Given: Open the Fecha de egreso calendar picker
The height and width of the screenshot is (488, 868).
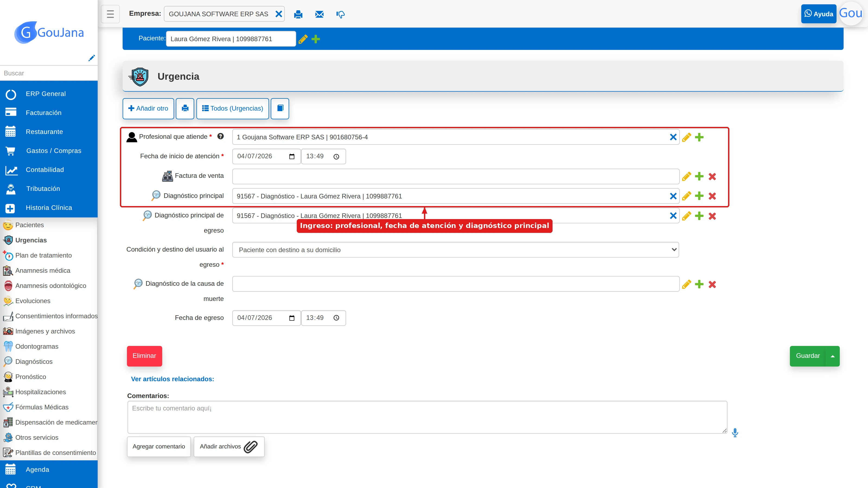Looking at the screenshot, I should (x=292, y=318).
